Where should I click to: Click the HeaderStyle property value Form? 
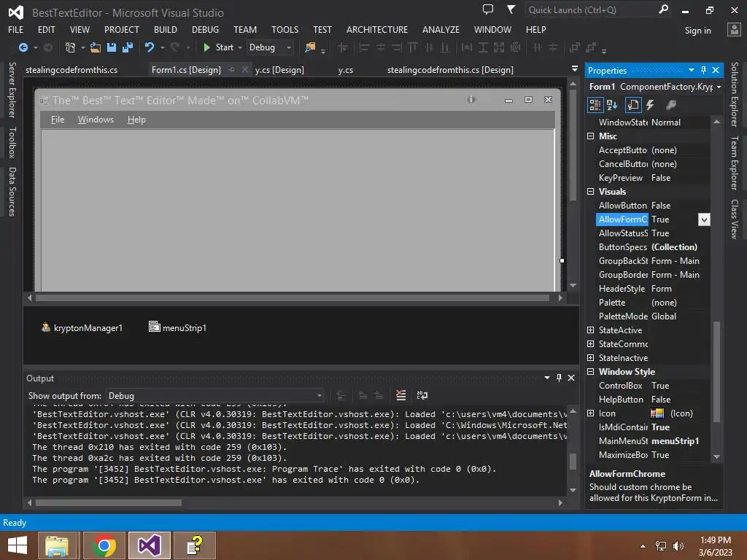point(661,289)
